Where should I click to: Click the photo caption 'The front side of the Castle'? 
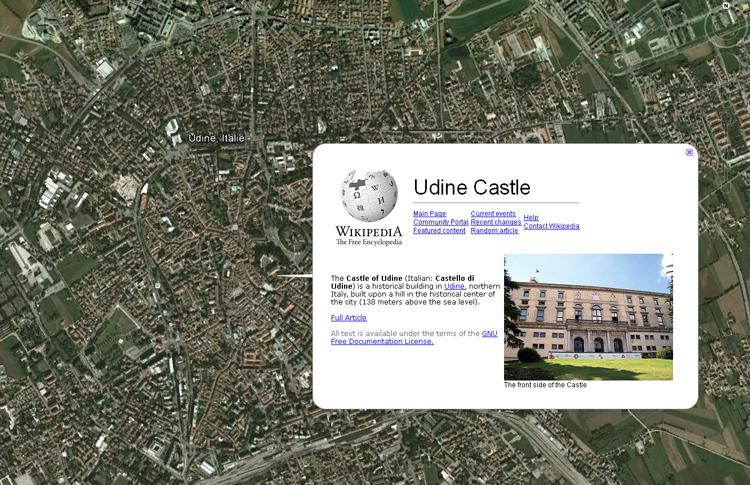click(545, 385)
